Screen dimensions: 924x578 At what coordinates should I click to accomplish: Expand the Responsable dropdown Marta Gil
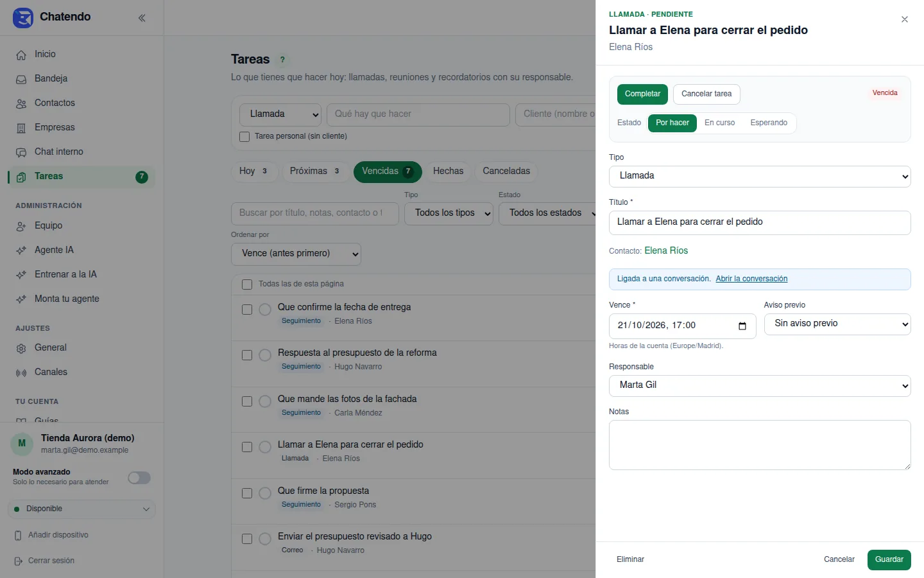pos(760,385)
